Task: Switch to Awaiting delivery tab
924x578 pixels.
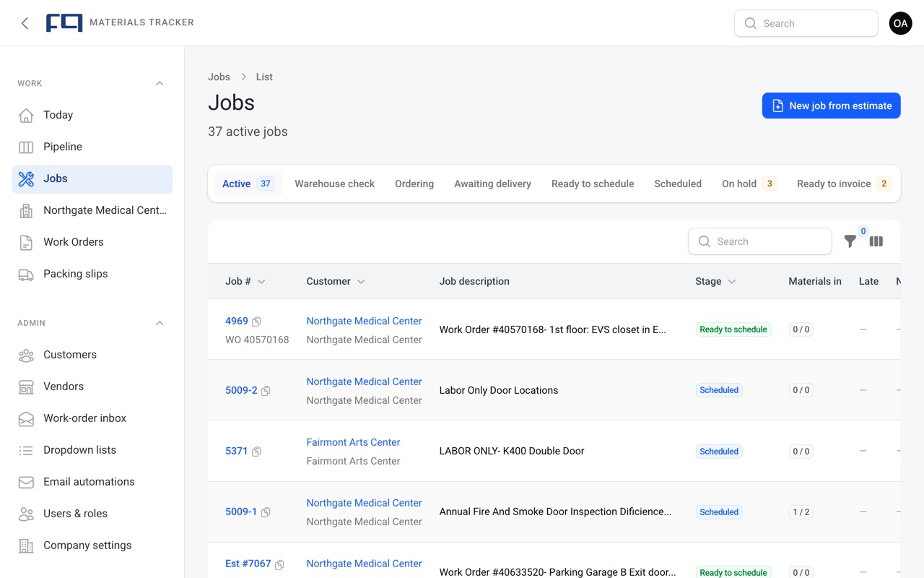Action: tap(492, 184)
